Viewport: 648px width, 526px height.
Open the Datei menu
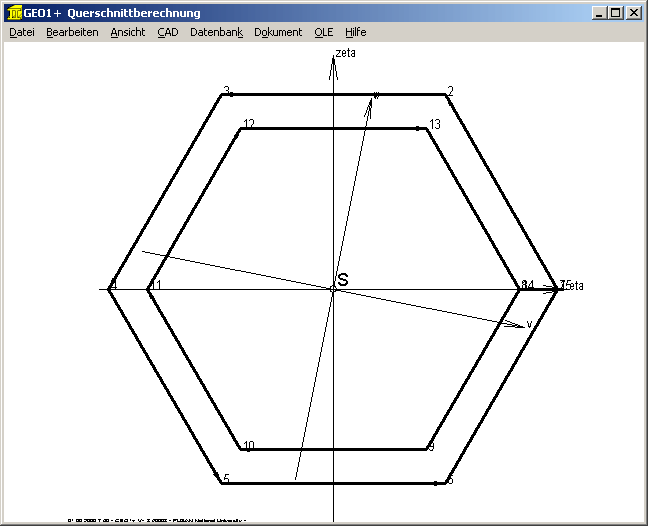(x=21, y=32)
